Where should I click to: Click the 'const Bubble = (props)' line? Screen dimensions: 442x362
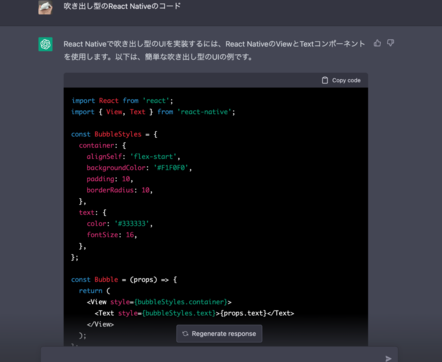(x=124, y=280)
